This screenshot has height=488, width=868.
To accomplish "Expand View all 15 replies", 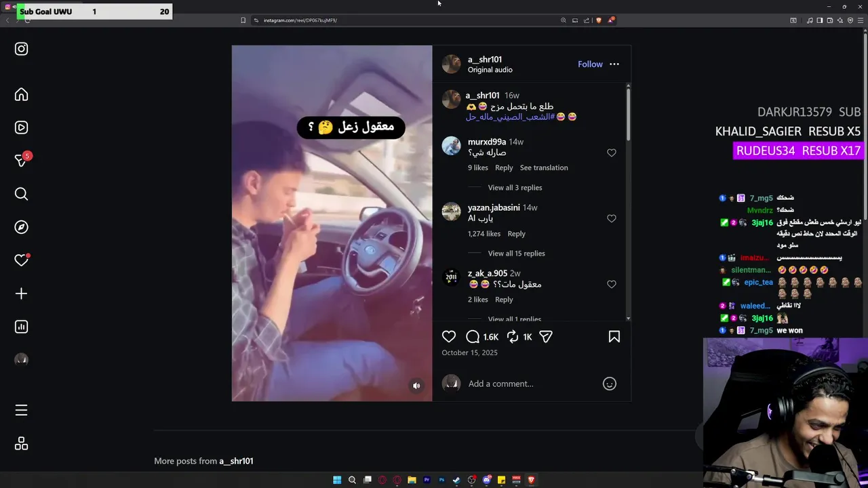I will pos(516,253).
